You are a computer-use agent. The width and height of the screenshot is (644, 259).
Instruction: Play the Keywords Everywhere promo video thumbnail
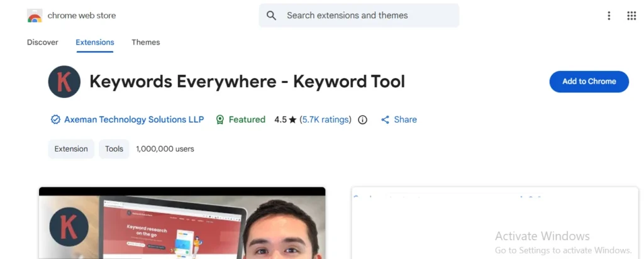(182, 223)
